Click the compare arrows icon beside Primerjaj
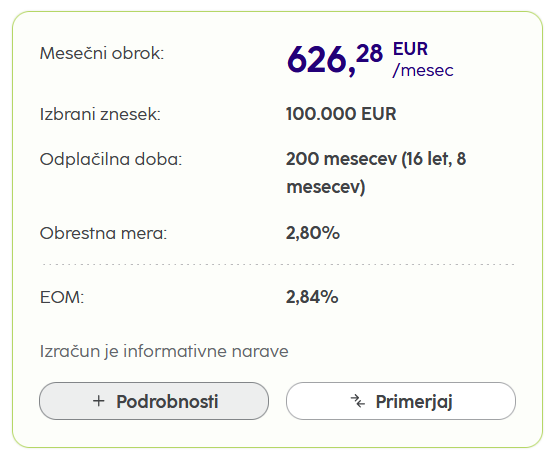This screenshot has height=467, width=554. coord(358,401)
